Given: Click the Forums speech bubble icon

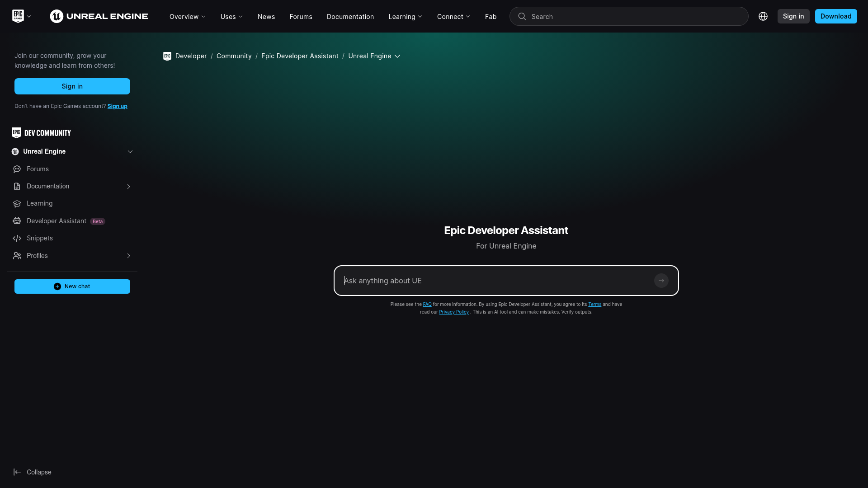Looking at the screenshot, I should click(x=17, y=169).
